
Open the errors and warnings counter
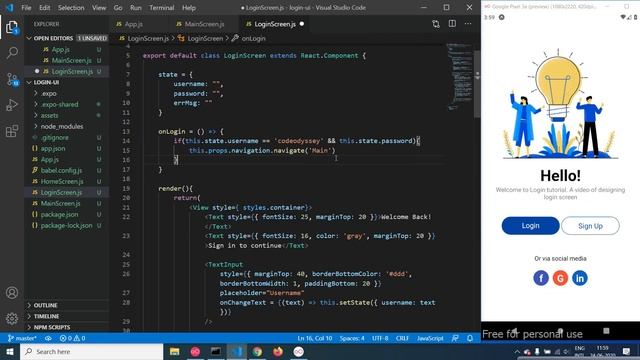(x=73, y=338)
